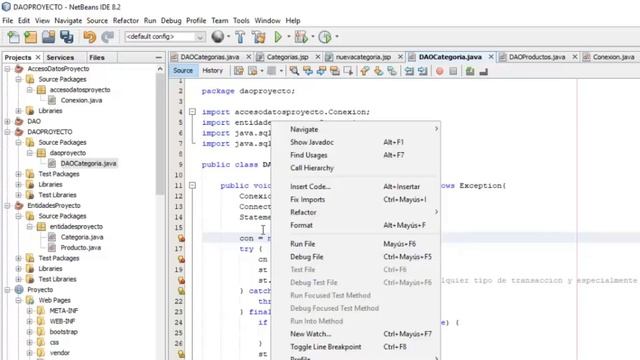Click the Comment editor toolbar icon
The image size is (640, 360).
point(470,71)
